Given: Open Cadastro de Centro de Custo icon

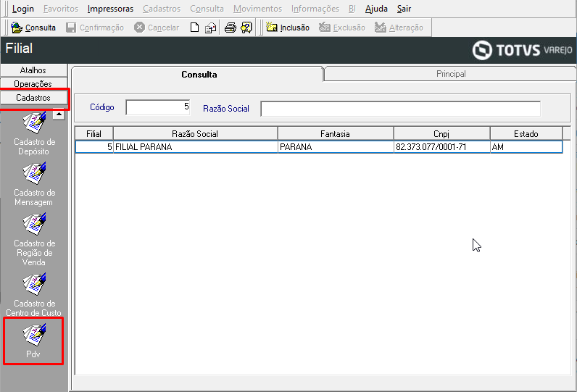Looking at the screenshot, I should coord(34,284).
